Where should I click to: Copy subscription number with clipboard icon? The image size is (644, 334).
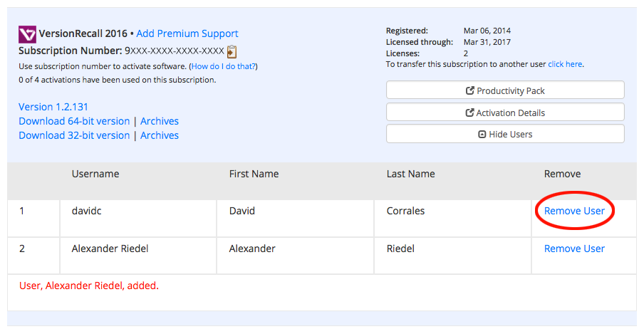click(232, 51)
